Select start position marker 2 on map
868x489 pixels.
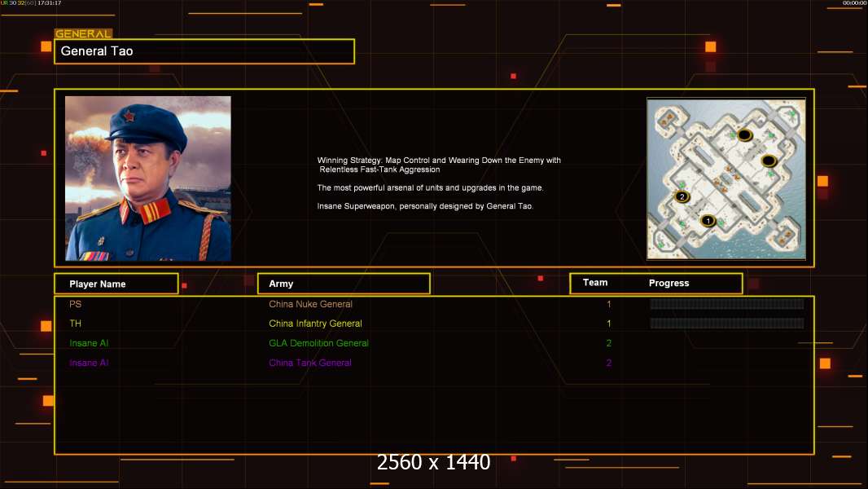[682, 196]
